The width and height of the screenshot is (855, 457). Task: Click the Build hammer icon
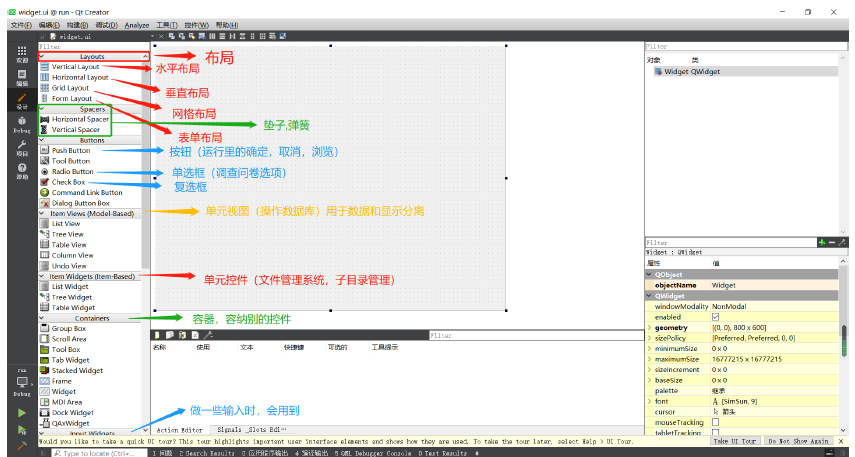pos(22,446)
